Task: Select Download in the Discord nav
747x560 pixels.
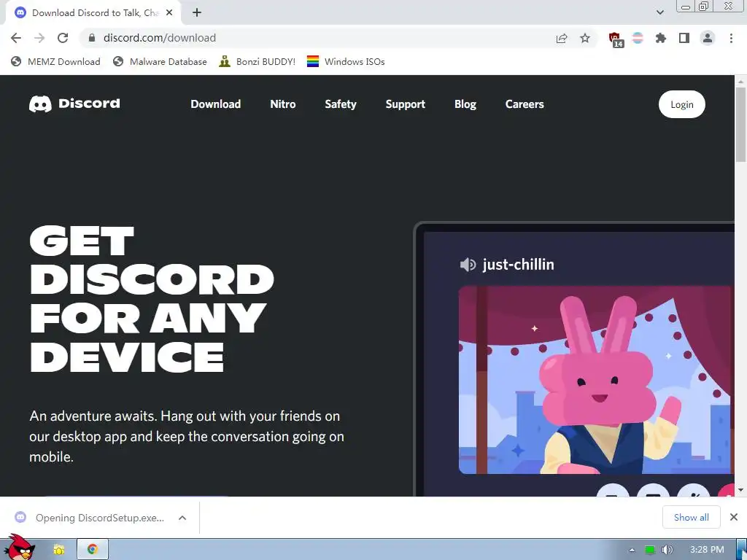Action: tap(216, 104)
